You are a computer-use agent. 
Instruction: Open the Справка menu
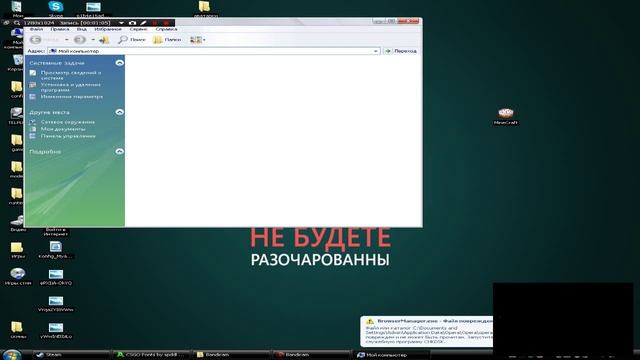coord(166,29)
